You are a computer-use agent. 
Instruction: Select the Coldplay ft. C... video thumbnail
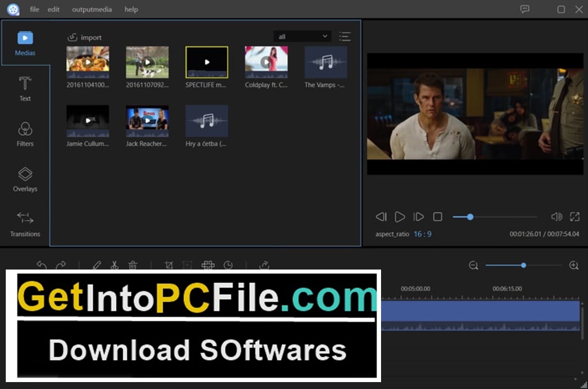click(266, 62)
